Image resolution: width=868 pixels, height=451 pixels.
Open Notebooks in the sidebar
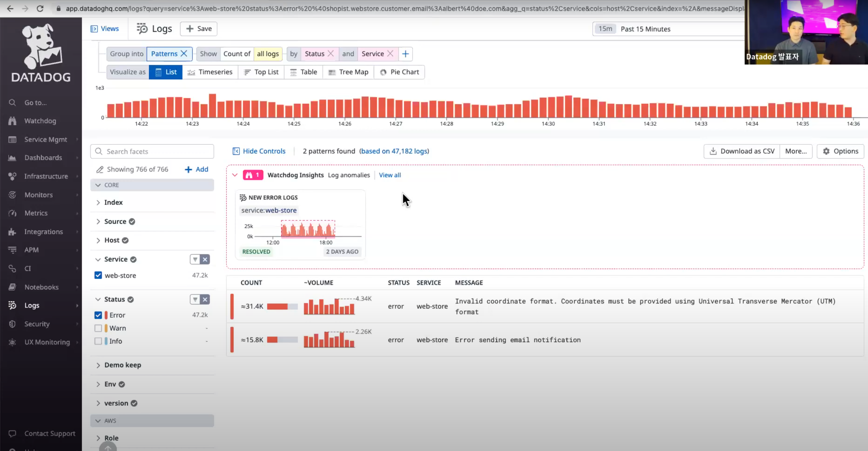pyautogui.click(x=41, y=287)
